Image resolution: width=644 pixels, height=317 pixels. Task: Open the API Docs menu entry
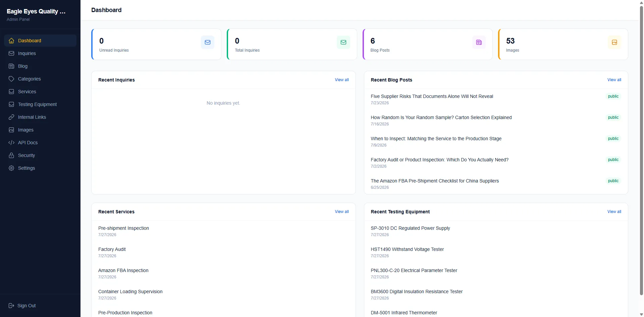point(40,143)
